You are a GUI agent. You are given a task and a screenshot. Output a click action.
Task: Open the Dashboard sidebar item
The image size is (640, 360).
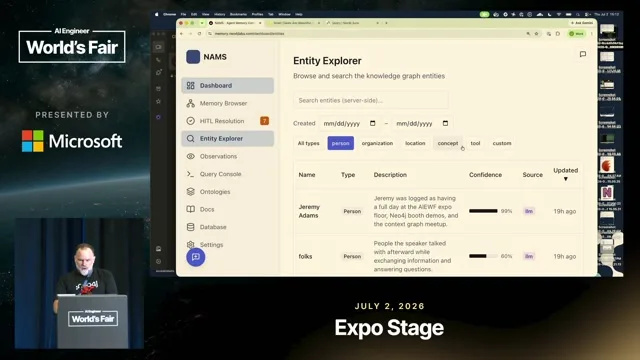coord(227,85)
